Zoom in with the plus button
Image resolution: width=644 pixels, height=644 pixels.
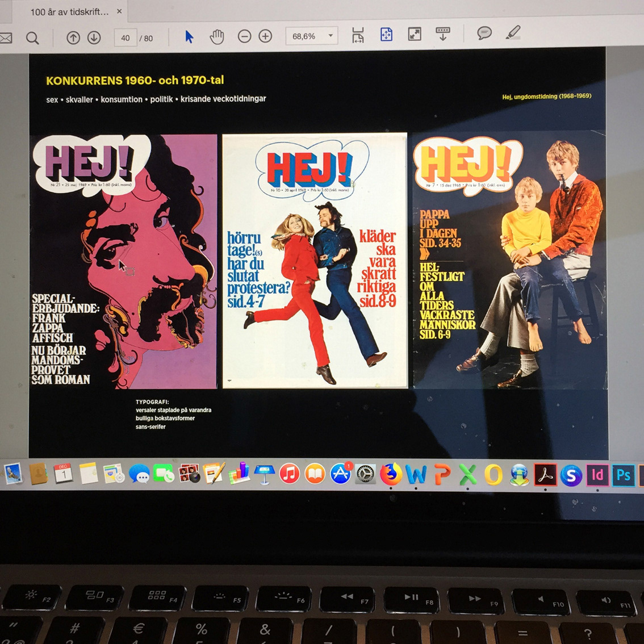coord(265,36)
